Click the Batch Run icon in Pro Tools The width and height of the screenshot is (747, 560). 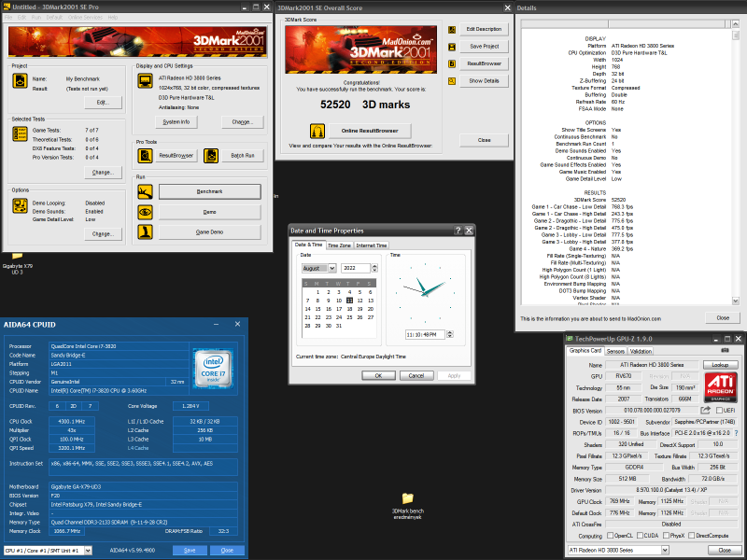point(211,156)
